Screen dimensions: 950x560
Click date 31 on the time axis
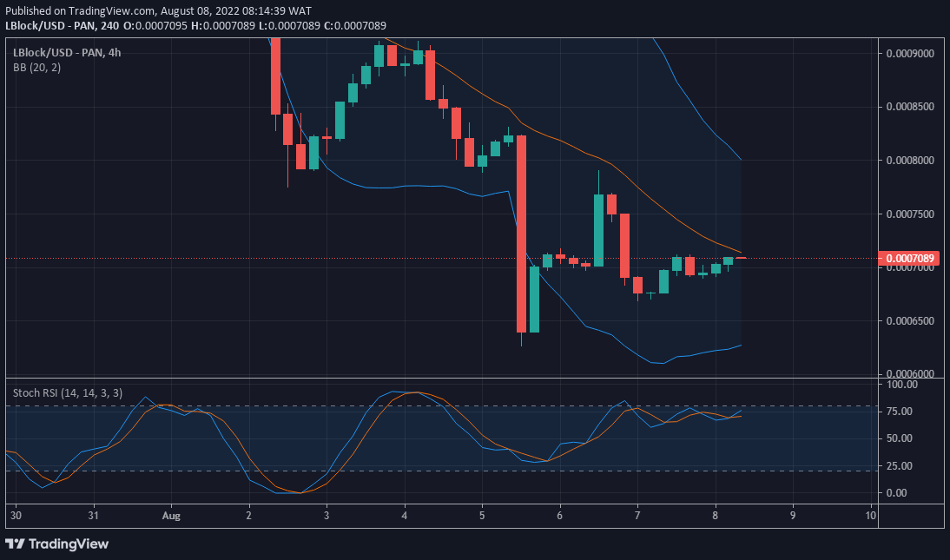(x=93, y=516)
